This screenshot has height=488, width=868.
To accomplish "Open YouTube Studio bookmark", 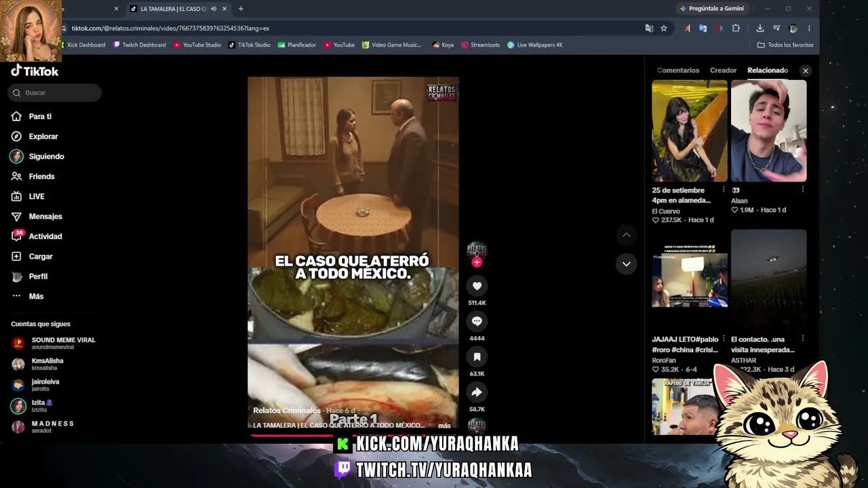I will [x=197, y=45].
